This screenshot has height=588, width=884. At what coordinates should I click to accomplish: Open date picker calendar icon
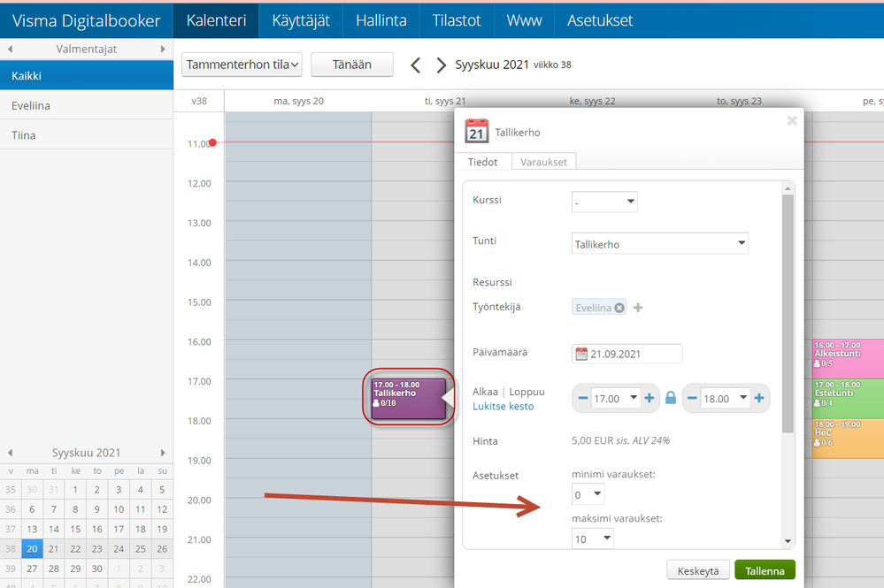coord(581,354)
